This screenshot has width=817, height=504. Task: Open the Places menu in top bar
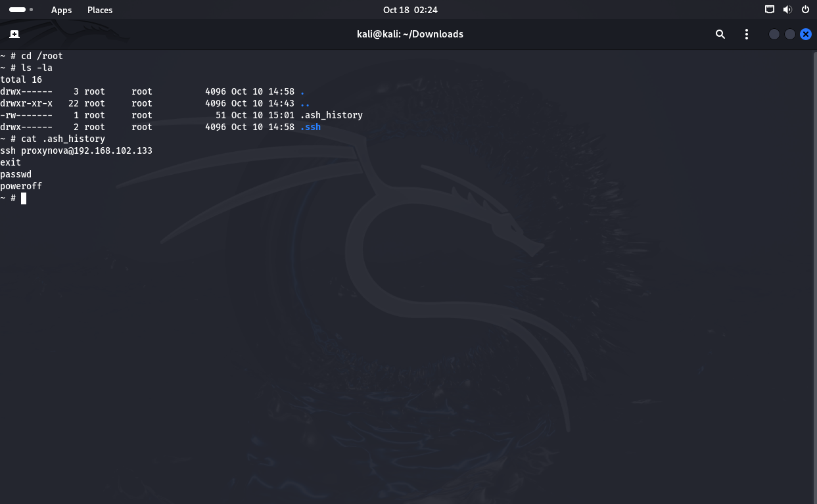[100, 10]
